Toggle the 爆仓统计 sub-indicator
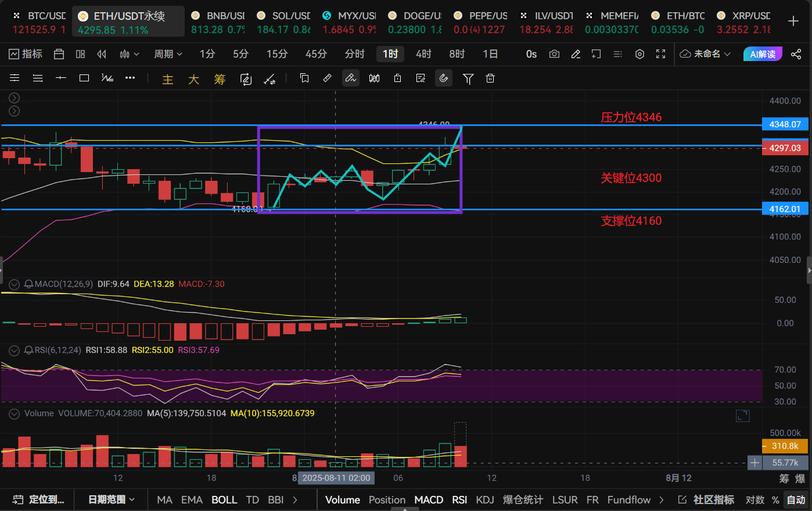Image resolution: width=812 pixels, height=511 pixels. (x=523, y=499)
